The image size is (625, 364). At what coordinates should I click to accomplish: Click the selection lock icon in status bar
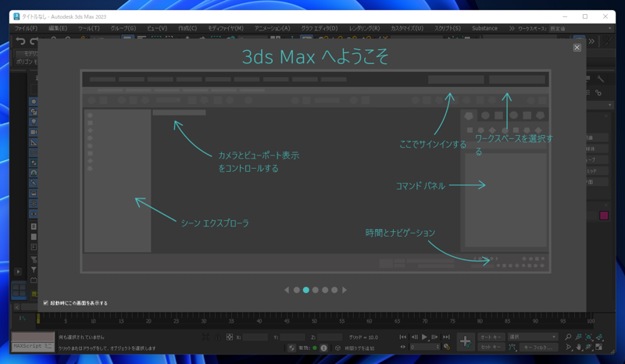[x=218, y=337]
